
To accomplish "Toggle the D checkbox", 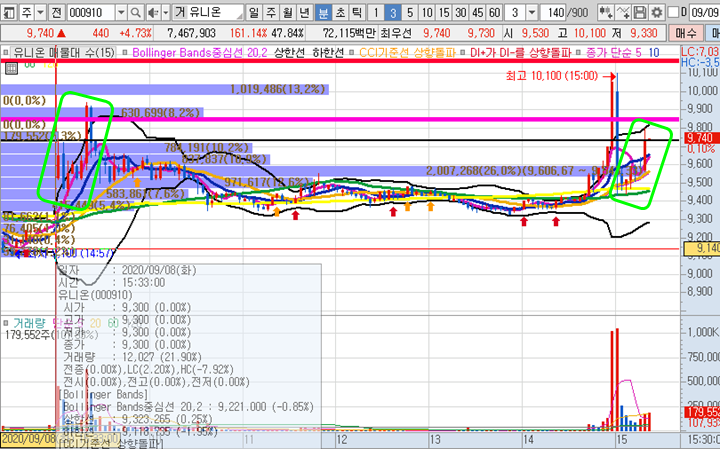I will (673, 12).
